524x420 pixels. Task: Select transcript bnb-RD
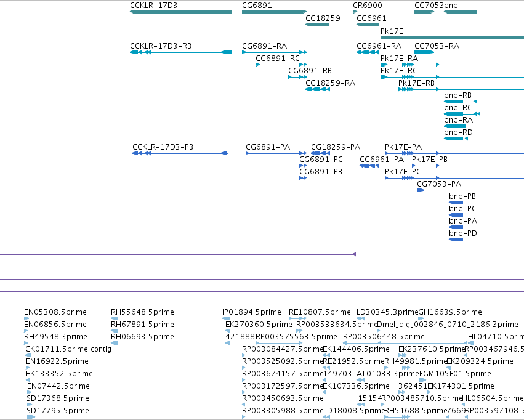[456, 139]
